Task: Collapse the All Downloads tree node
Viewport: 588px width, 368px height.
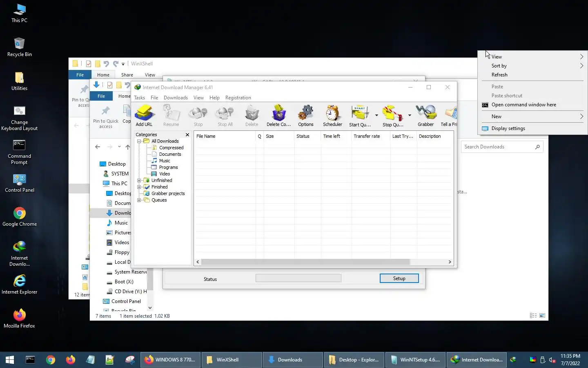Action: tap(139, 141)
